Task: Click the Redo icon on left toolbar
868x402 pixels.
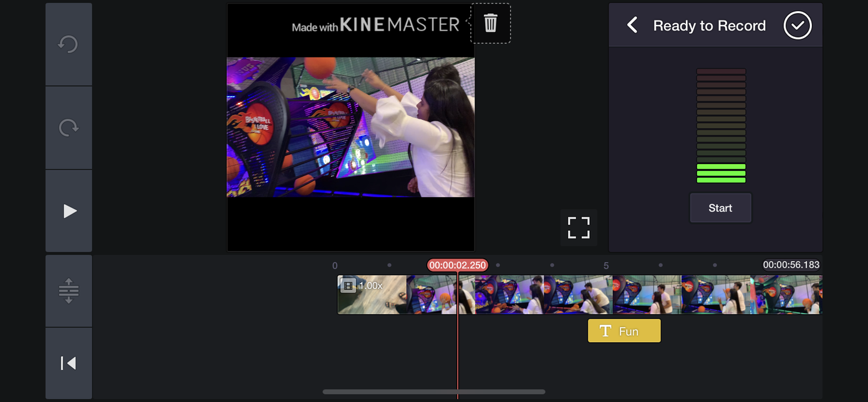Action: [69, 127]
